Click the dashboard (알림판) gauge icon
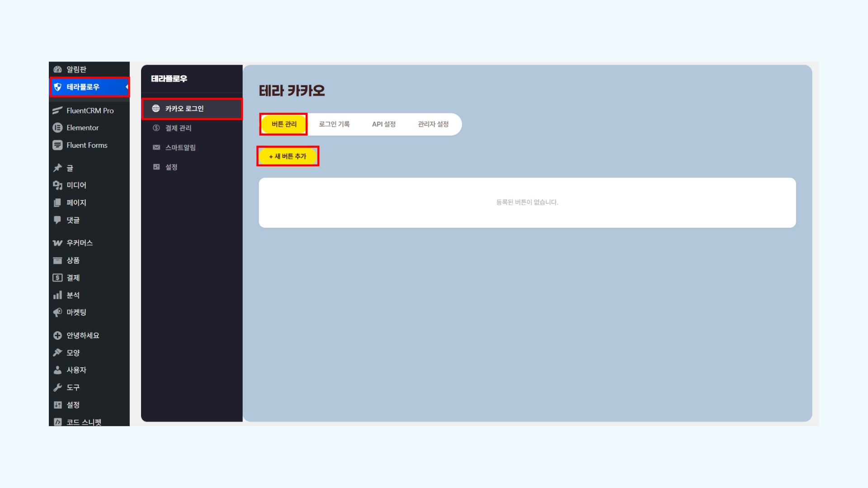The height and width of the screenshot is (488, 868). coord(57,69)
